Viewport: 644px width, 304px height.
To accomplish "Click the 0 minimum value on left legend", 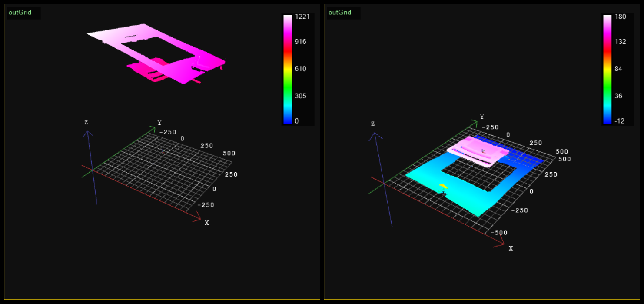I will 297,121.
